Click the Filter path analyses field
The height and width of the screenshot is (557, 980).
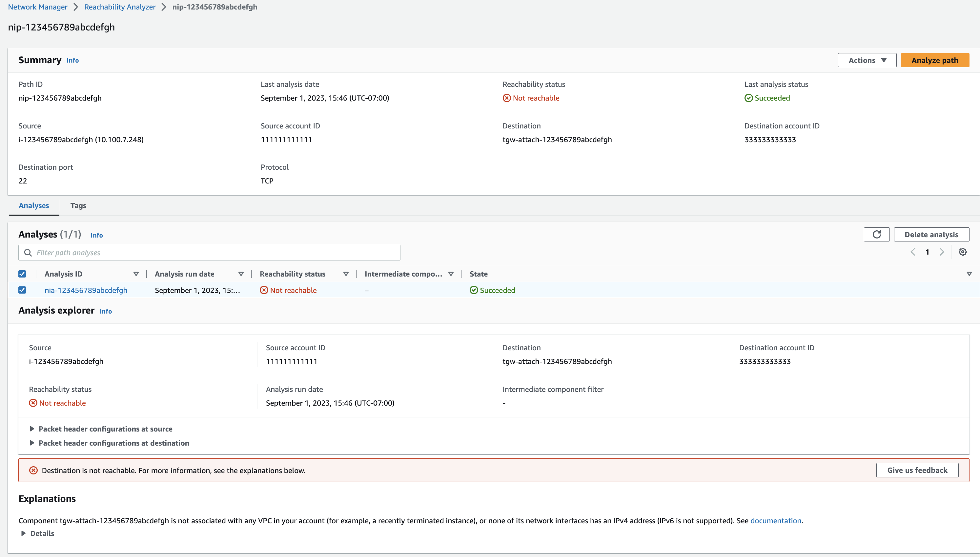click(x=214, y=253)
